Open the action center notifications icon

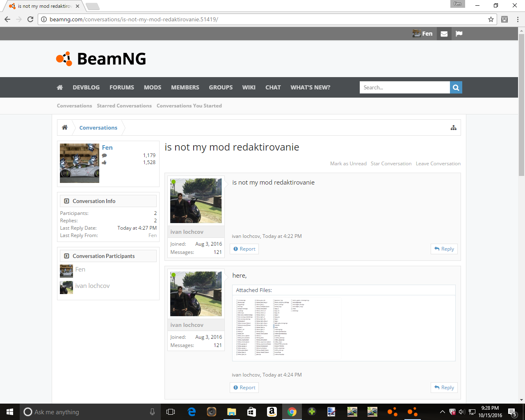[512, 412]
